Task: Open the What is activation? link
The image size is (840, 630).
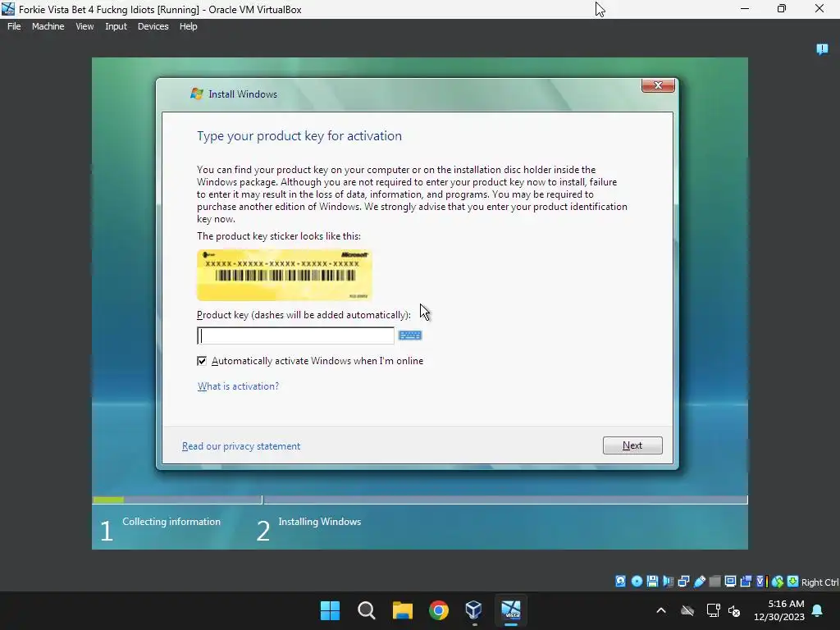Action: 239,386
